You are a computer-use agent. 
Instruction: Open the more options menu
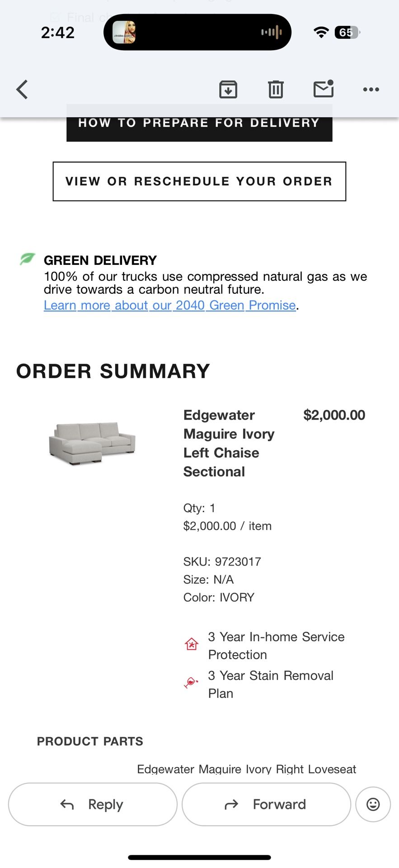[371, 89]
